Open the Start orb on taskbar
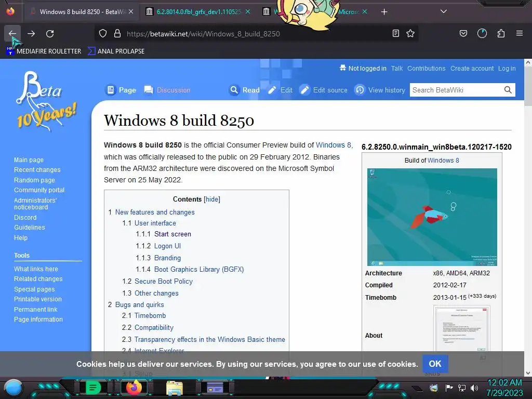 (13, 388)
